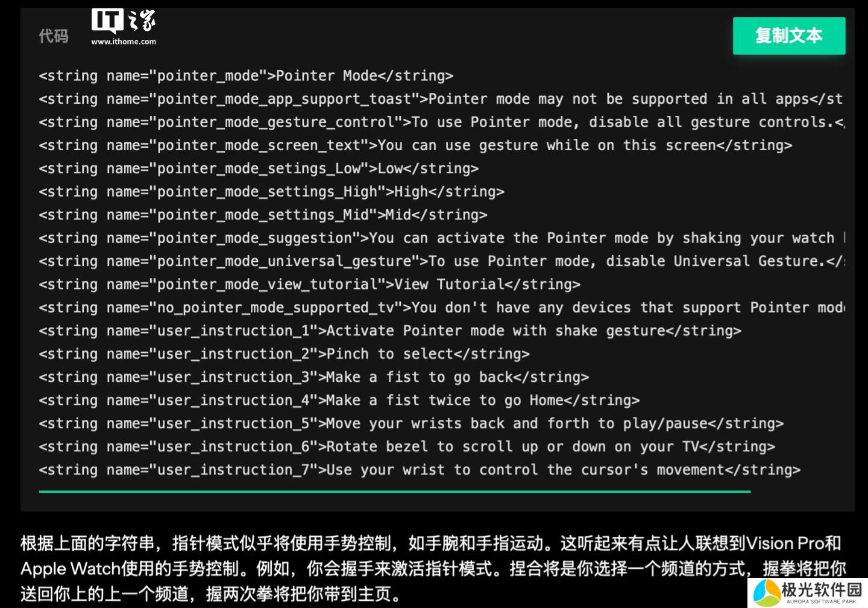Click the IT之家 logo watermark
This screenshot has height=608, width=868.
coord(124,22)
